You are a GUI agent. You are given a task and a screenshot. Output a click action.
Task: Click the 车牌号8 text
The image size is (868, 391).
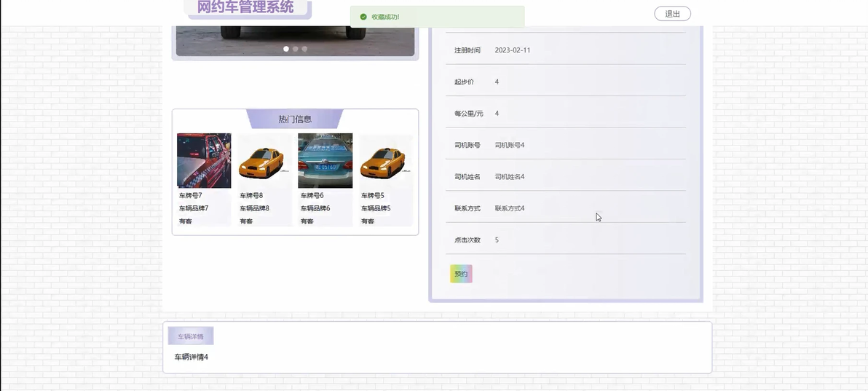pyautogui.click(x=251, y=195)
